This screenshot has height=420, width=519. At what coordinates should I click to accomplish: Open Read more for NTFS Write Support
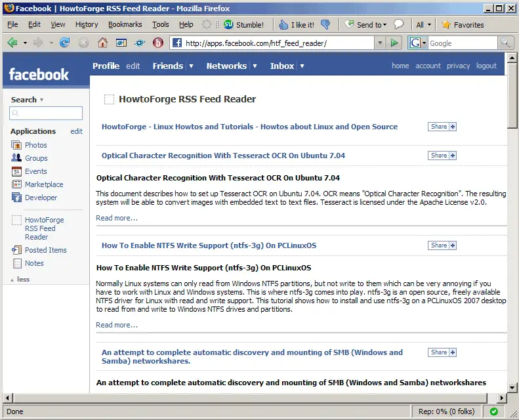coord(117,325)
